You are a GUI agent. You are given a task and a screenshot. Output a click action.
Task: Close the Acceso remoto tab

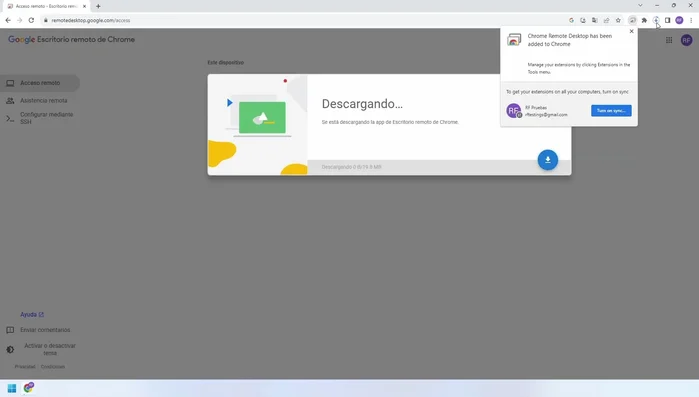[x=84, y=6]
